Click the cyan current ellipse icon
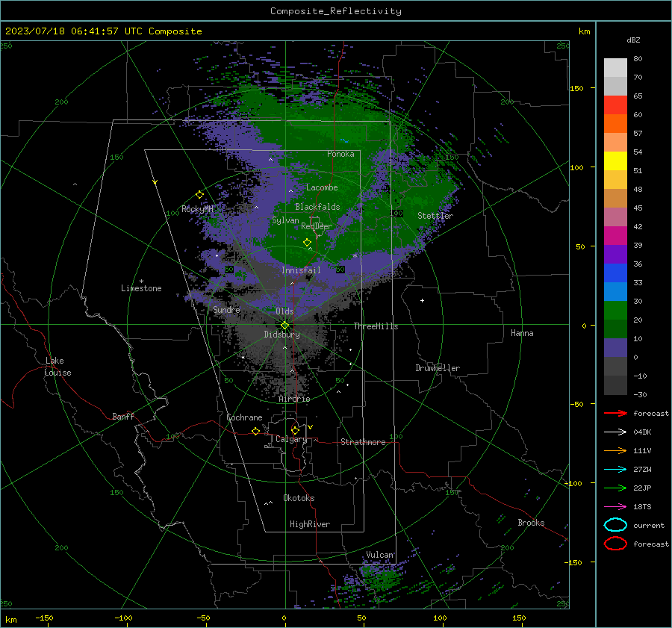The height and width of the screenshot is (628, 672). tap(615, 525)
